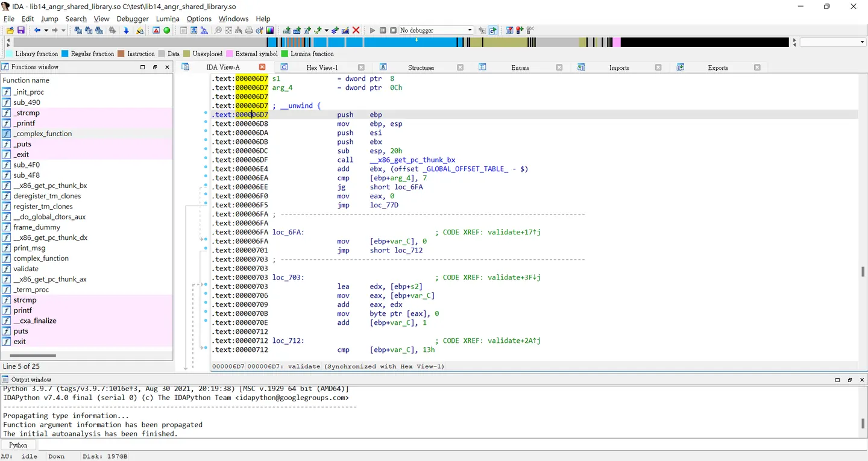Click the green circle toolbar icon
Viewport: 868px width, 461px height.
coord(167,30)
